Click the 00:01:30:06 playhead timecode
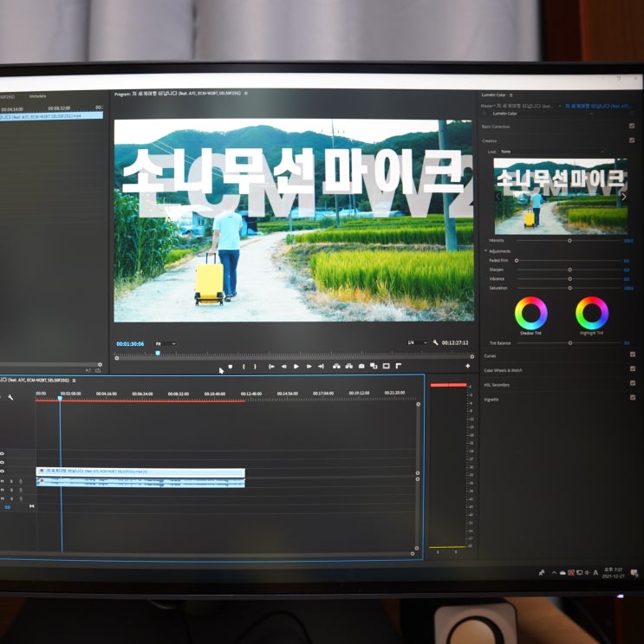The image size is (644, 644). (x=130, y=344)
